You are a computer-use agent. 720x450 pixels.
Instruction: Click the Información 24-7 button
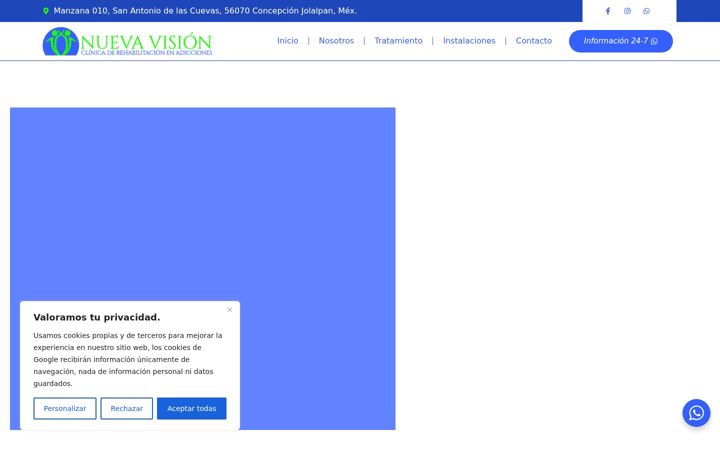(620, 41)
